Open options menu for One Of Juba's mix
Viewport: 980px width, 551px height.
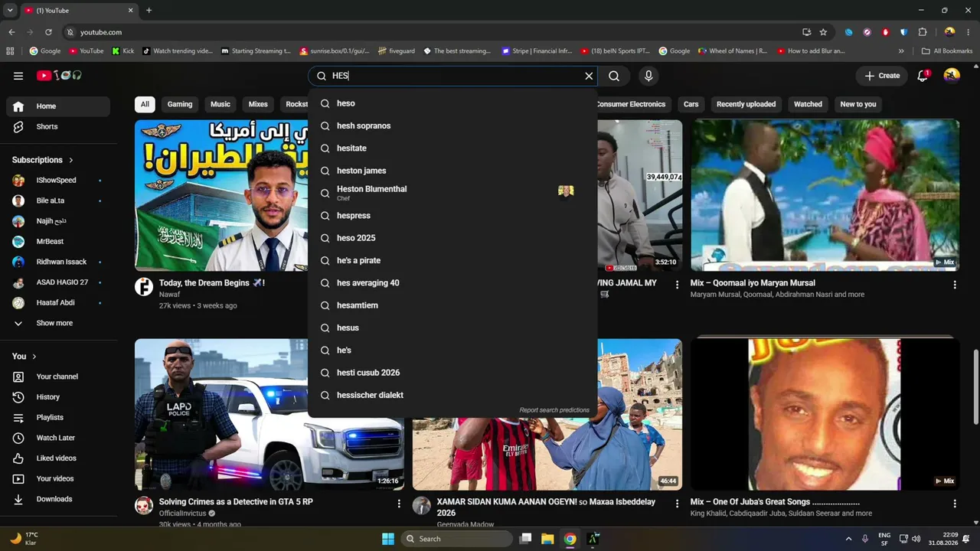click(954, 504)
